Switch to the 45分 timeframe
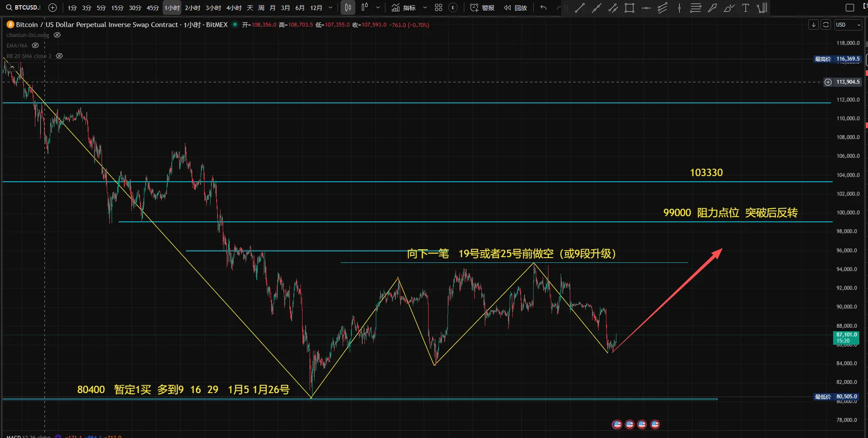 pyautogui.click(x=153, y=8)
